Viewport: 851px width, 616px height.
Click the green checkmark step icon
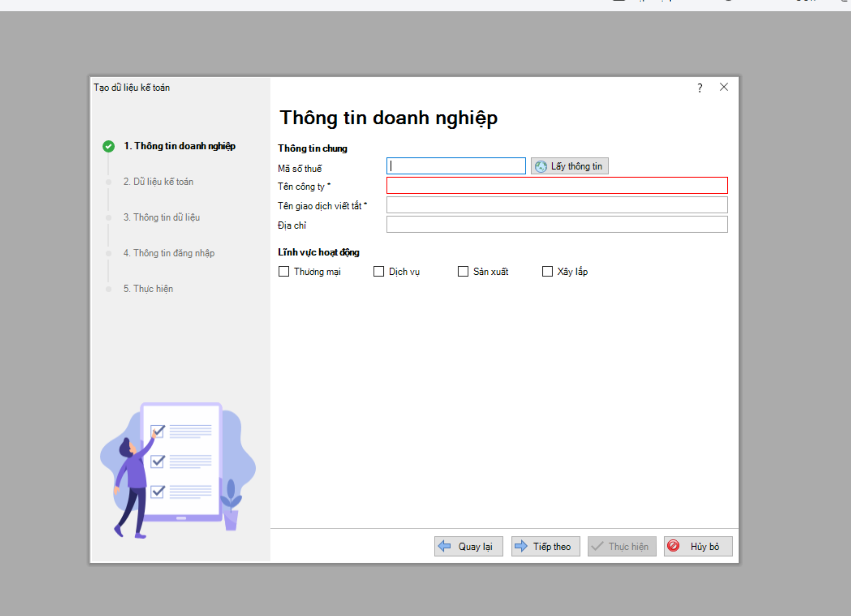108,146
